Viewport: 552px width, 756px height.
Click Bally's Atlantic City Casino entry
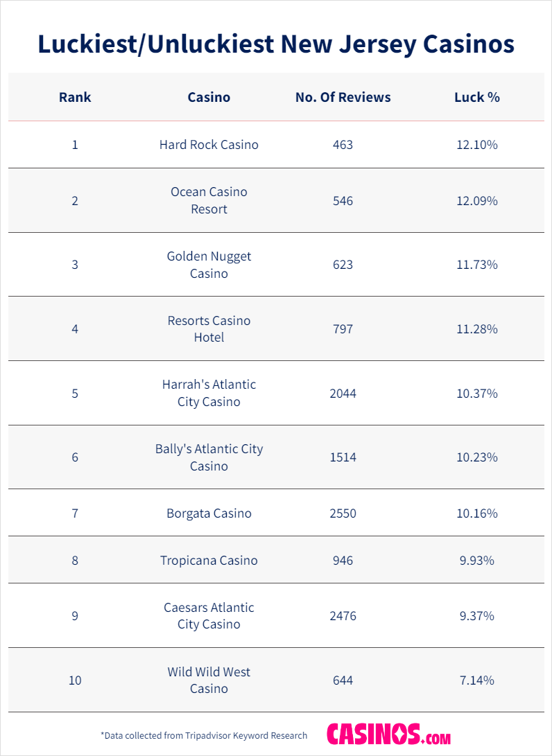[x=209, y=457]
